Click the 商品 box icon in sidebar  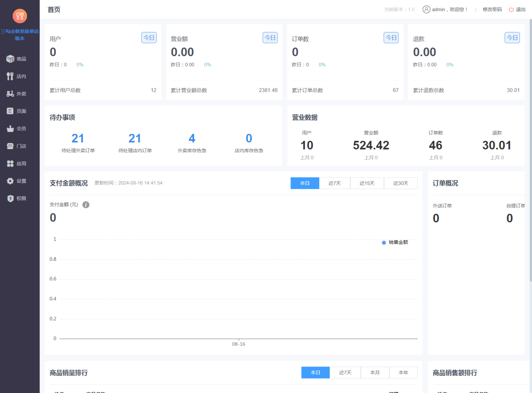[x=10, y=59]
